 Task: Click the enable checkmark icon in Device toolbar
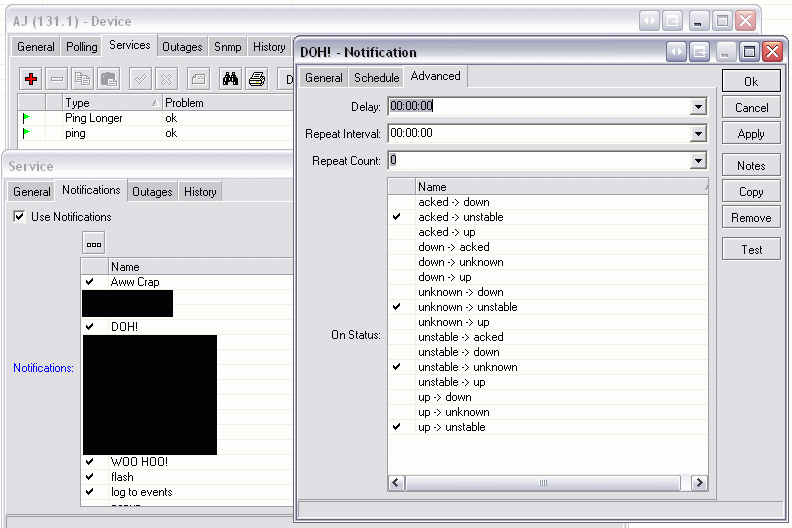[x=140, y=79]
